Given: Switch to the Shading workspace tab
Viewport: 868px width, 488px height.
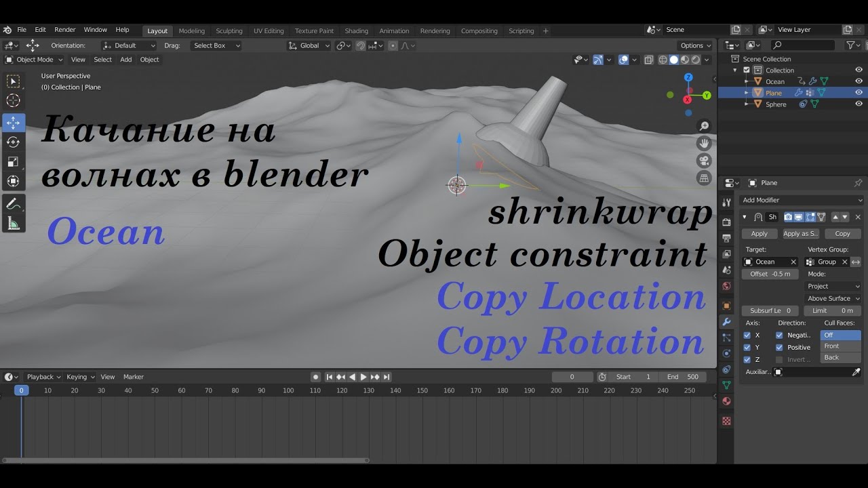Looking at the screenshot, I should point(356,30).
